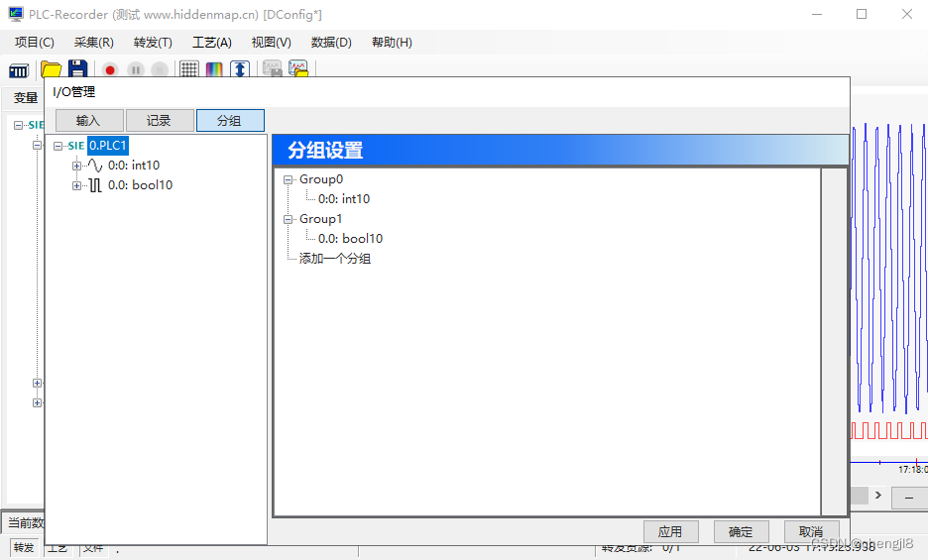Expand the 0:0: int10 node
The width and height of the screenshot is (928, 560).
pos(77,166)
